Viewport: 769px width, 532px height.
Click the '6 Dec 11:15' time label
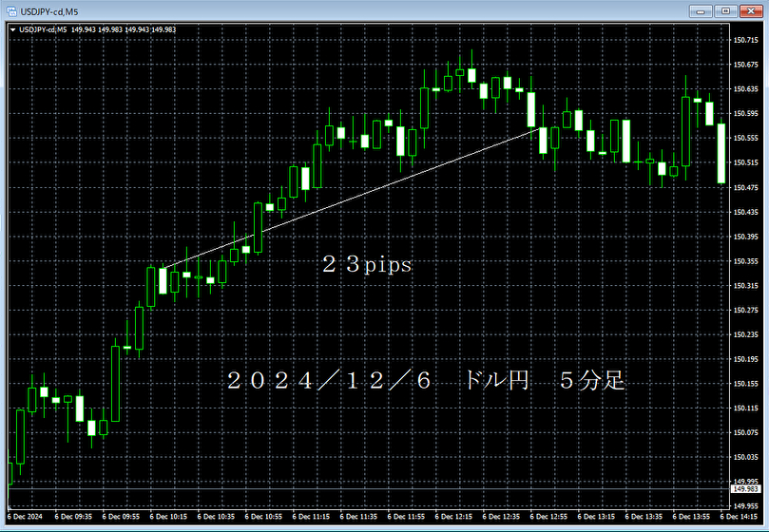(x=311, y=516)
